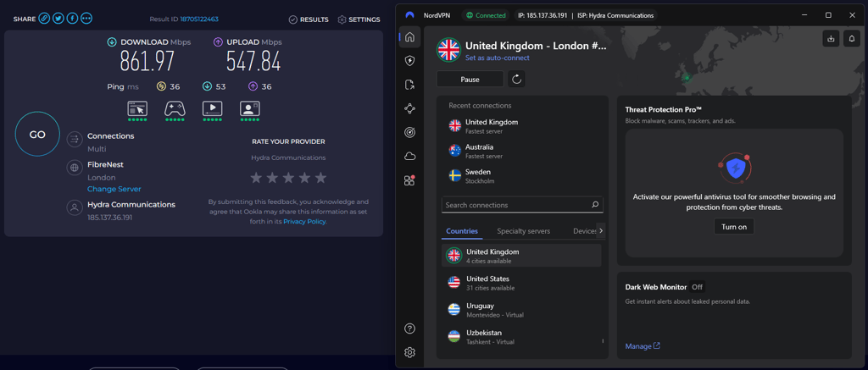Click the NordVPN logo in title bar
Image resolution: width=868 pixels, height=370 pixels.
tap(409, 15)
